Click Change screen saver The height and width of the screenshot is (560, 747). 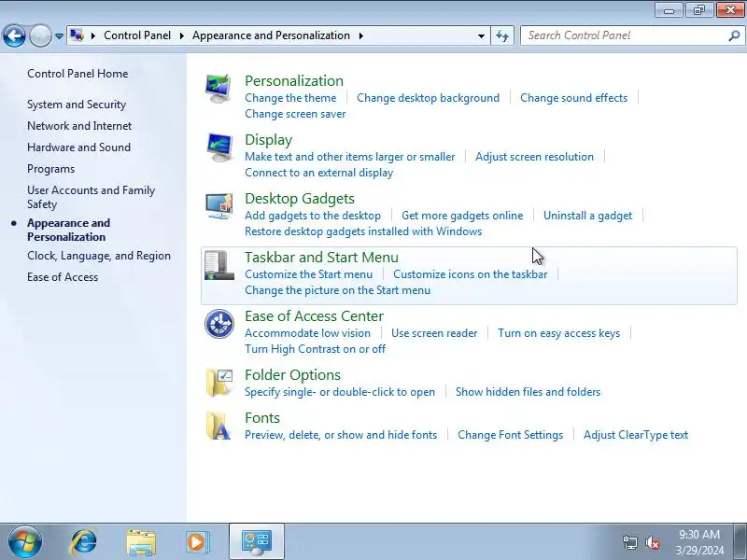(x=295, y=114)
